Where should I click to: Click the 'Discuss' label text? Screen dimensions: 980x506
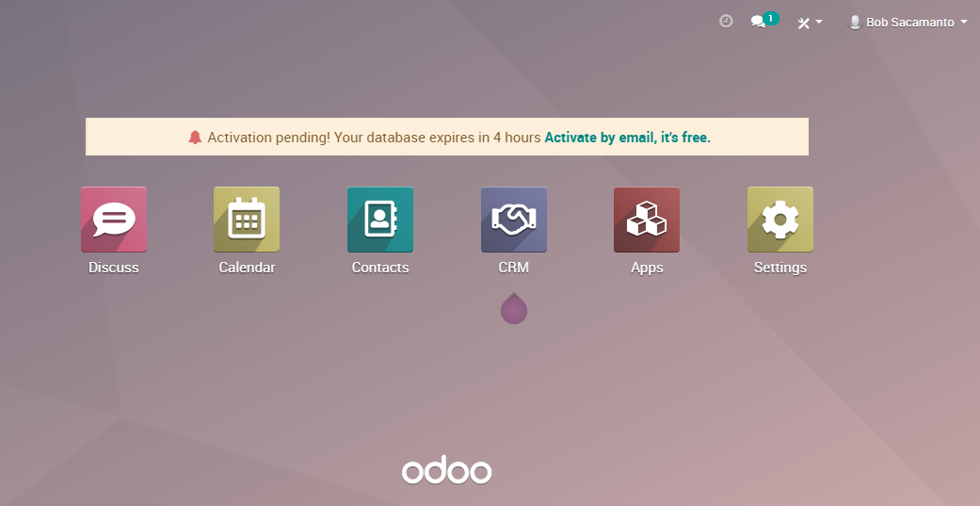click(114, 268)
